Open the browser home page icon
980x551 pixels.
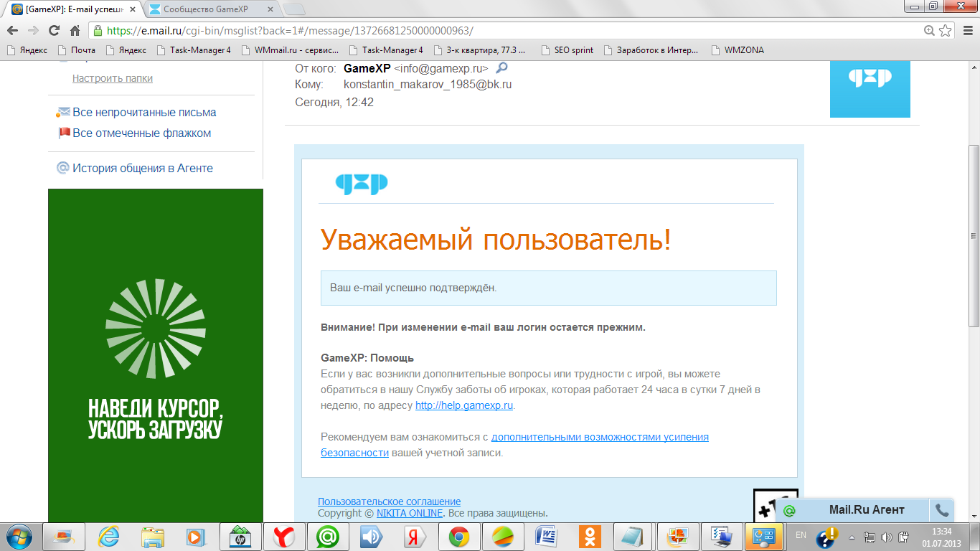click(75, 31)
